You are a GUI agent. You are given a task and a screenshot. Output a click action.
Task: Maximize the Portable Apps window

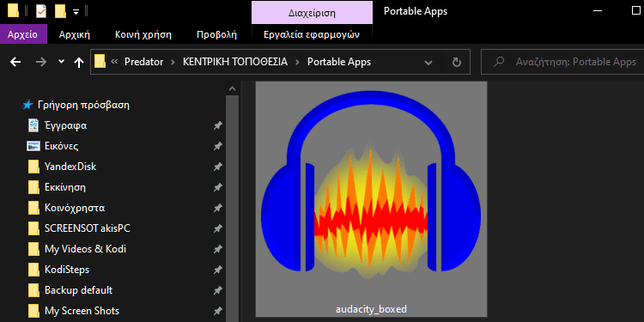(635, 11)
